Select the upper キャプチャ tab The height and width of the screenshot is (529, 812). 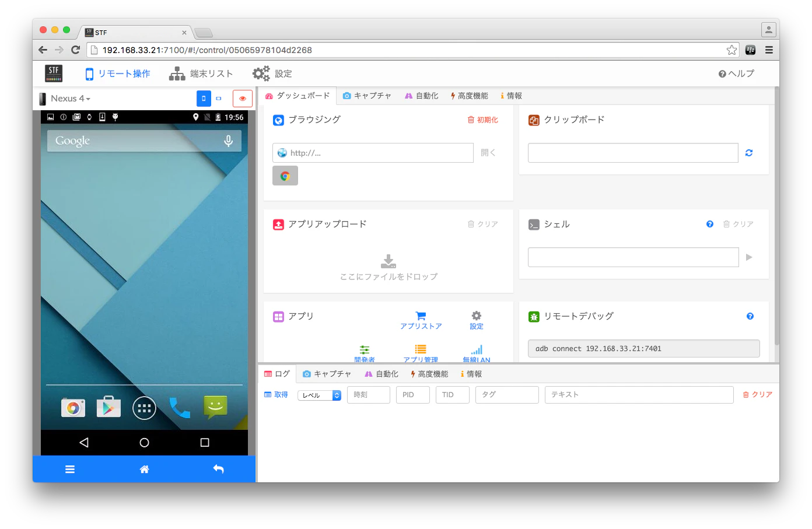coord(367,96)
